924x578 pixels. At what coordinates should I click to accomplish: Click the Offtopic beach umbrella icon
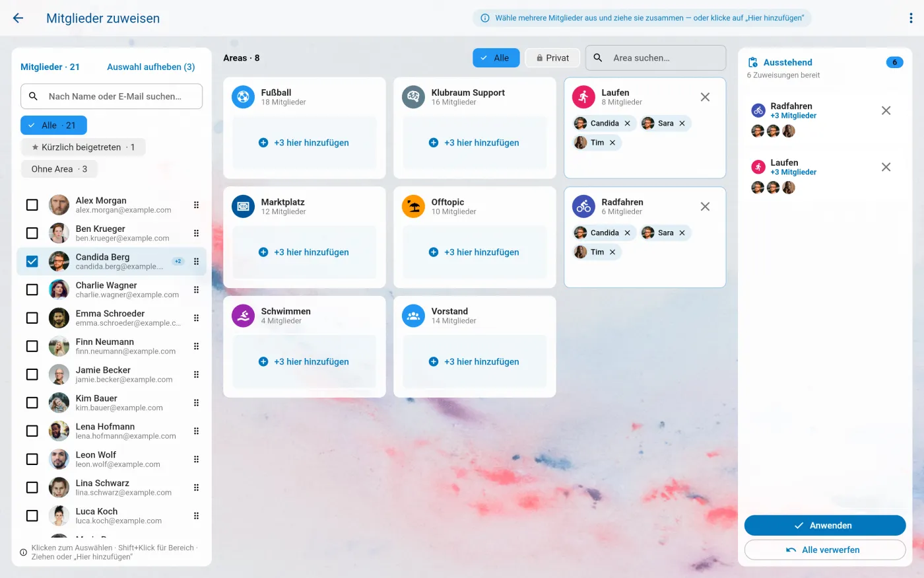click(x=413, y=207)
